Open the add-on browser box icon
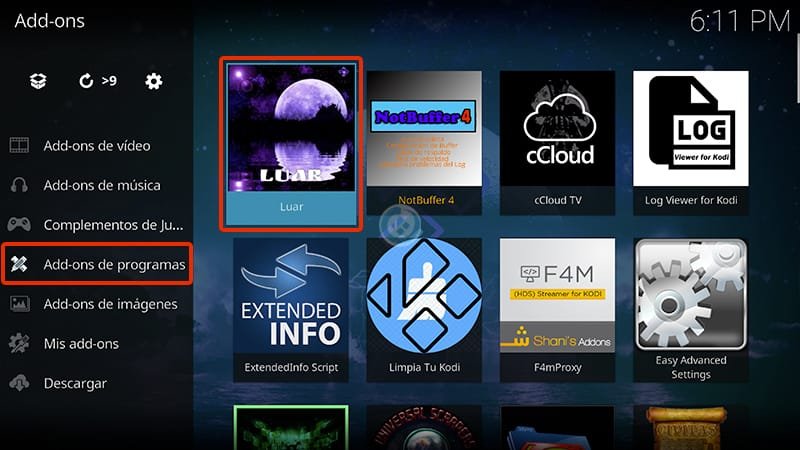800x450 pixels. click(38, 81)
